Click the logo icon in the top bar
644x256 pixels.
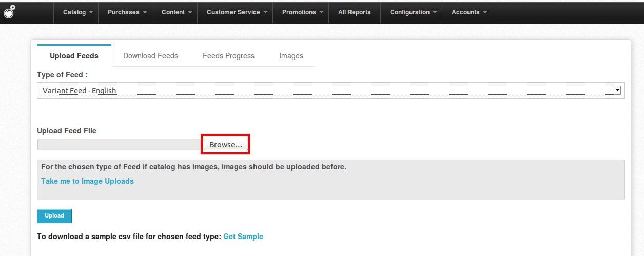pos(9,12)
